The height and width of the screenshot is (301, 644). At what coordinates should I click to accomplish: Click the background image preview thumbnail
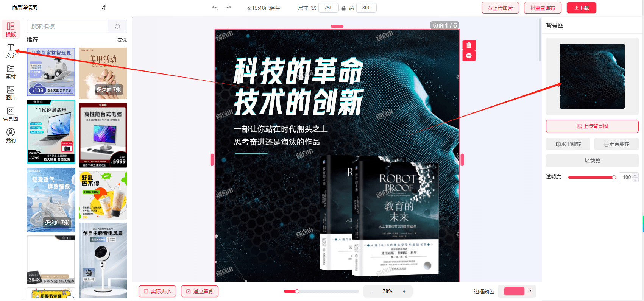click(592, 76)
